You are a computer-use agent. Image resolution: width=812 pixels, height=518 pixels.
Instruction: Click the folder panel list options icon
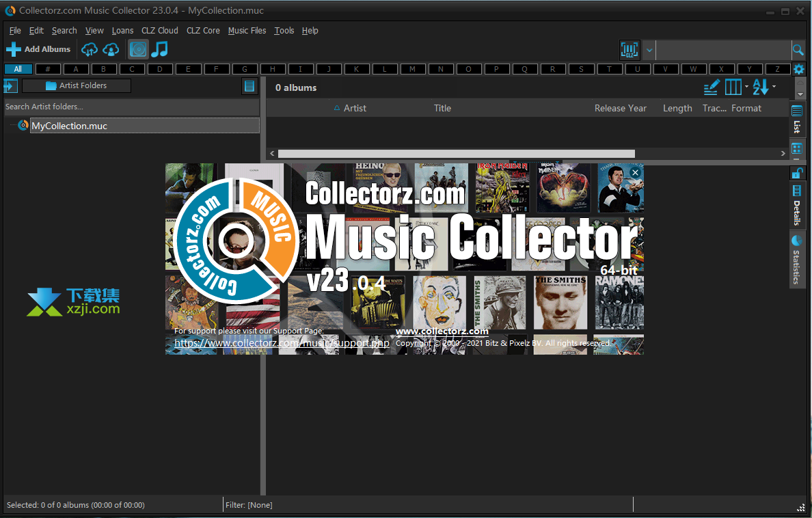[x=249, y=86]
